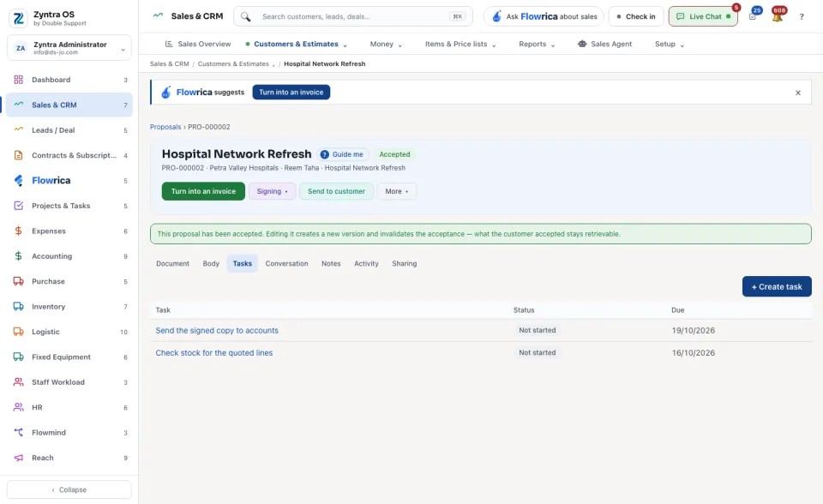This screenshot has width=823, height=504.
Task: Click Not started status for signed copy task
Action: pos(537,330)
